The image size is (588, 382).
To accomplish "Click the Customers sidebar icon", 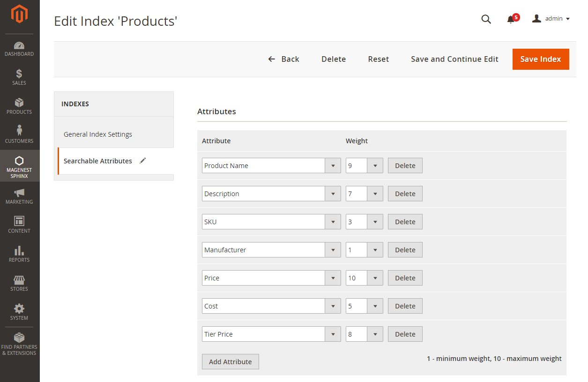I will (19, 134).
